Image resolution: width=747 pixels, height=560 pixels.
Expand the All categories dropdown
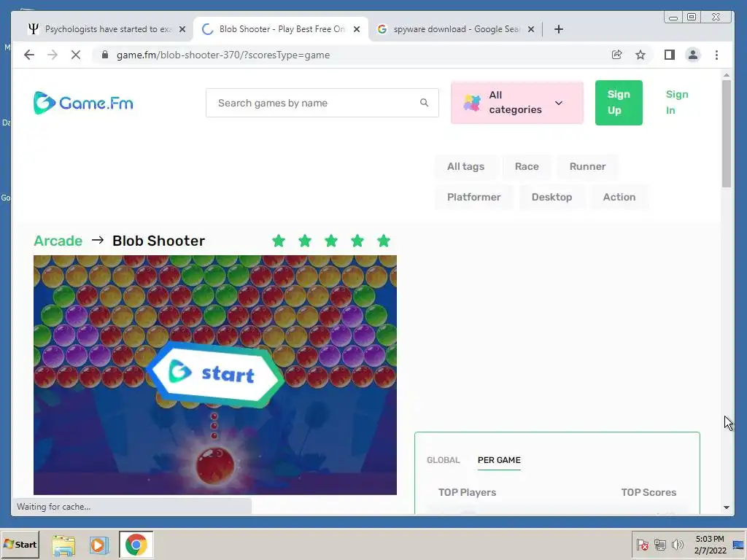tap(517, 102)
